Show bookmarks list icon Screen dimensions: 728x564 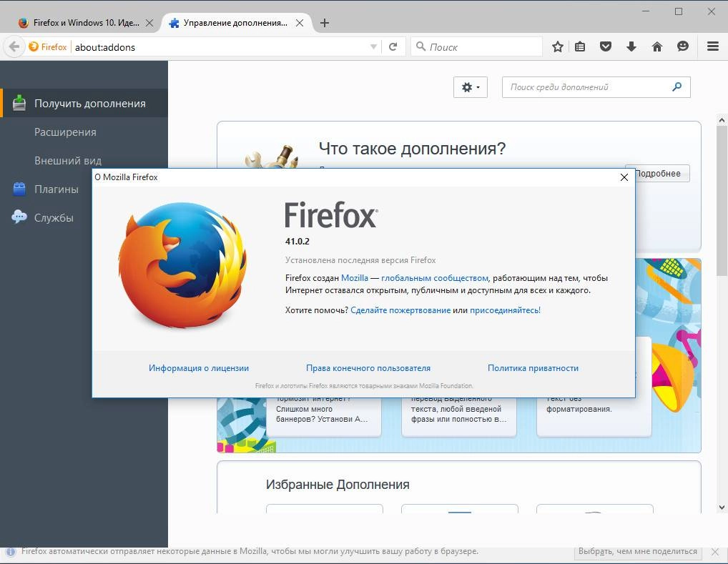point(580,46)
